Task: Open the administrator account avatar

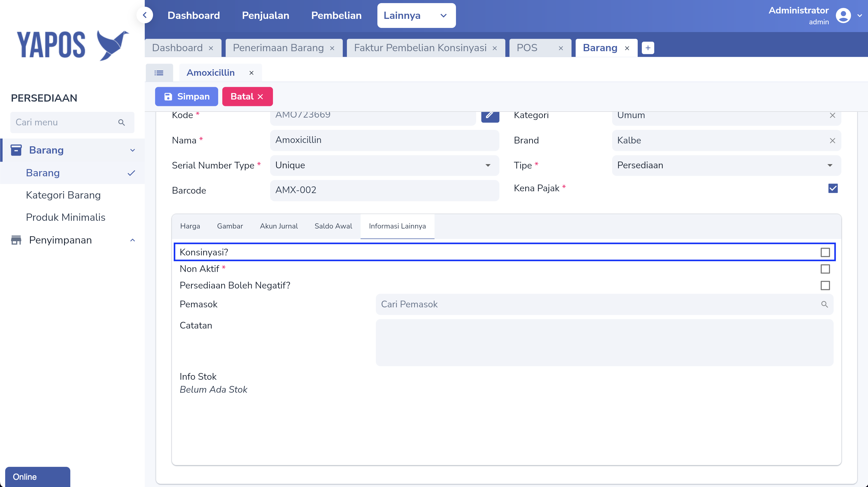Action: tap(843, 16)
